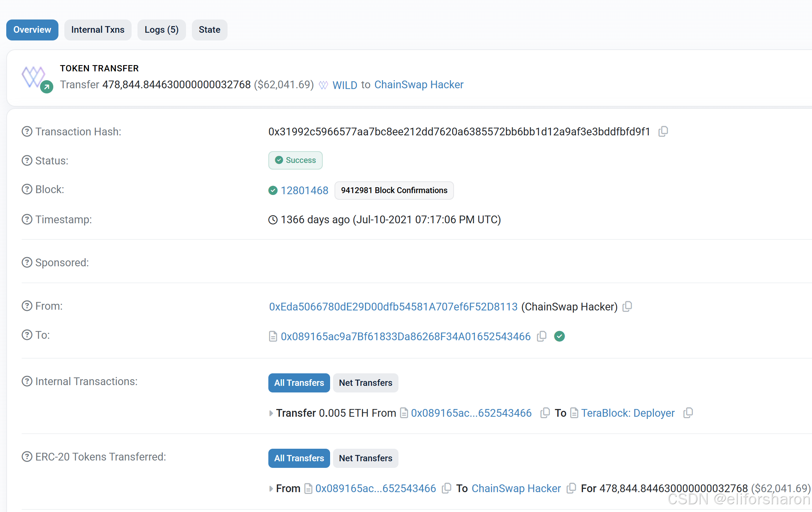Copy TeraBlock: Deployer address

(688, 413)
